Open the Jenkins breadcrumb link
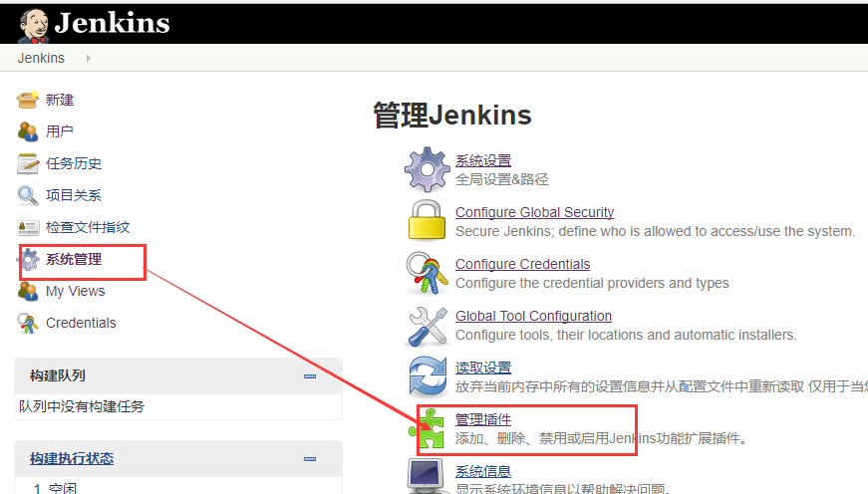Viewport: 868px width, 494px height. pyautogui.click(x=41, y=58)
